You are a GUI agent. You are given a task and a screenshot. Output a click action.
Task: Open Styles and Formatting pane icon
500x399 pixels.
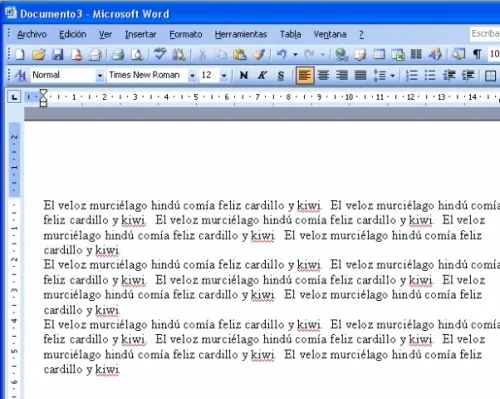click(x=20, y=75)
